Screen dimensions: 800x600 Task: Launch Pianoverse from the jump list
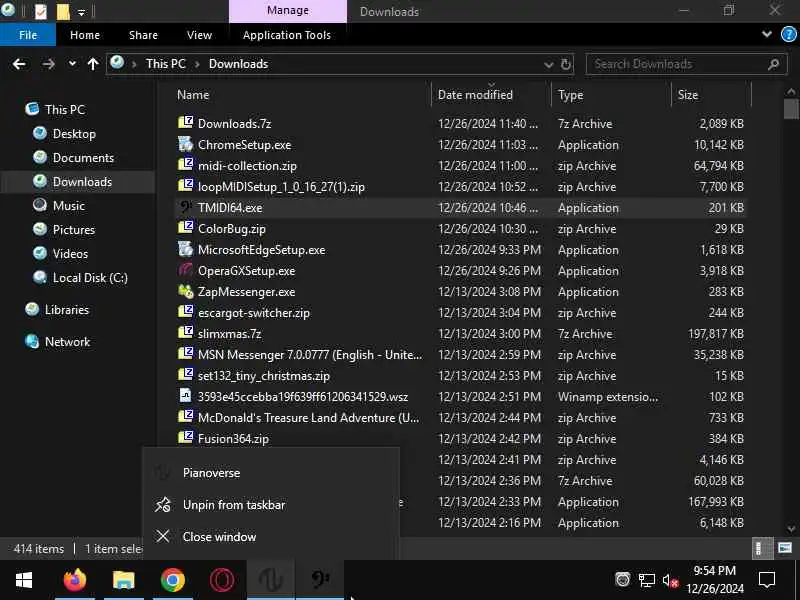pos(270,472)
